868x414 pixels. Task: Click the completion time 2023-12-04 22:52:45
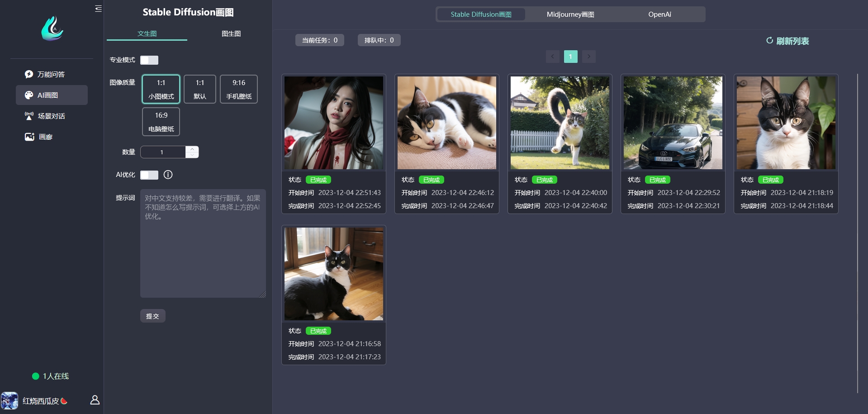[x=350, y=205]
